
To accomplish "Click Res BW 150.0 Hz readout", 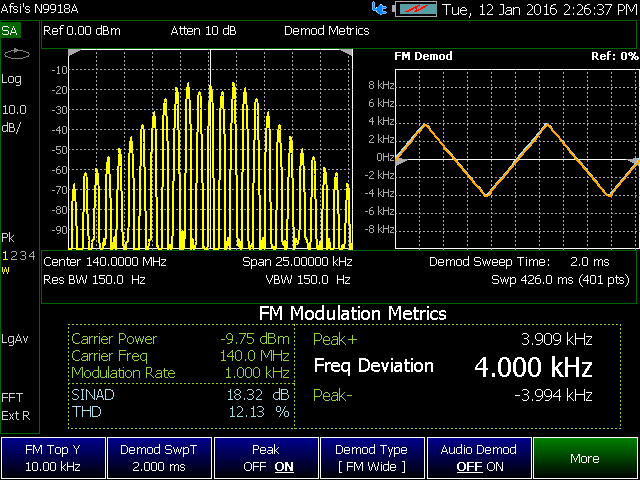I will tap(94, 280).
